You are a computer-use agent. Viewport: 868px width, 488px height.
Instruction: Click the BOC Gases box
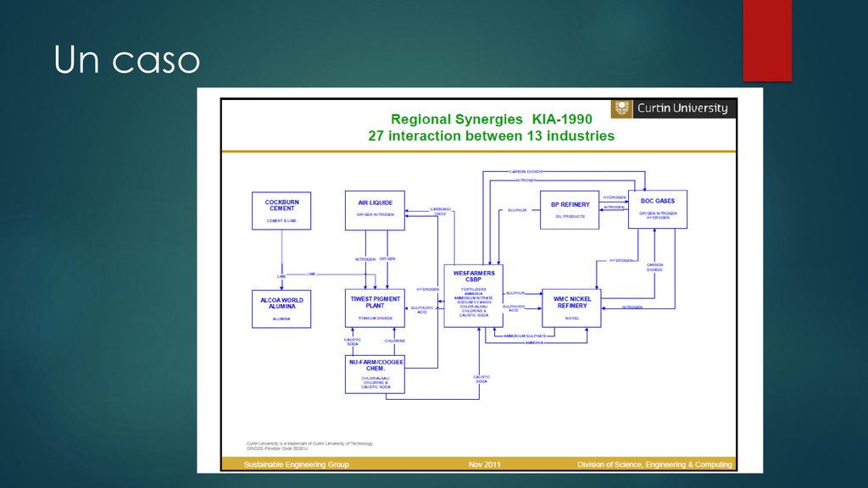(x=658, y=209)
